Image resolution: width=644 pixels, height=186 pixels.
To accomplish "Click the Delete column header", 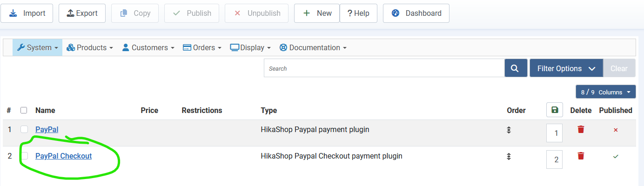I will click(581, 110).
